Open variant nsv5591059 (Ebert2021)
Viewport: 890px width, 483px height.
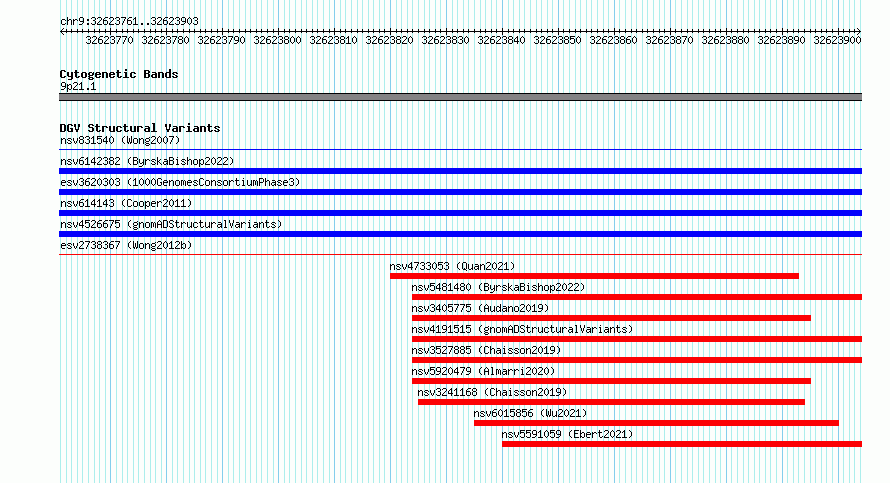(567, 434)
